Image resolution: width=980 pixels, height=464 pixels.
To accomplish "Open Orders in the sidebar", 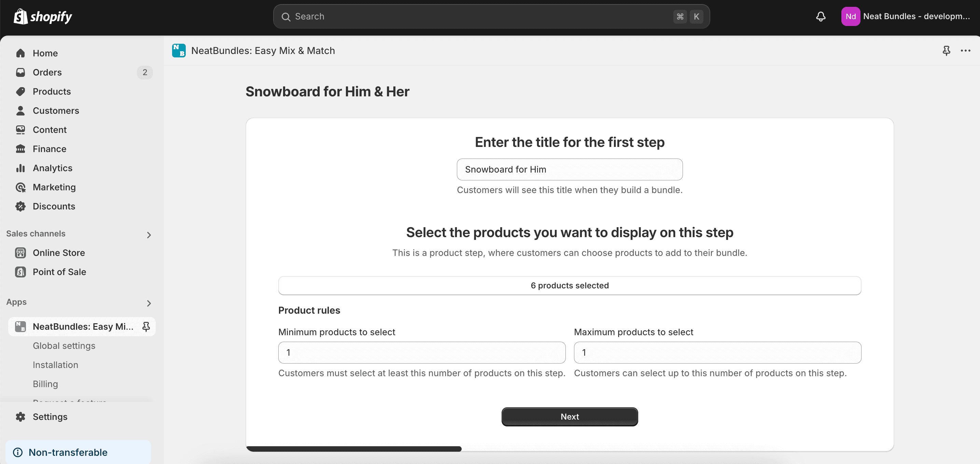I will 82,72.
